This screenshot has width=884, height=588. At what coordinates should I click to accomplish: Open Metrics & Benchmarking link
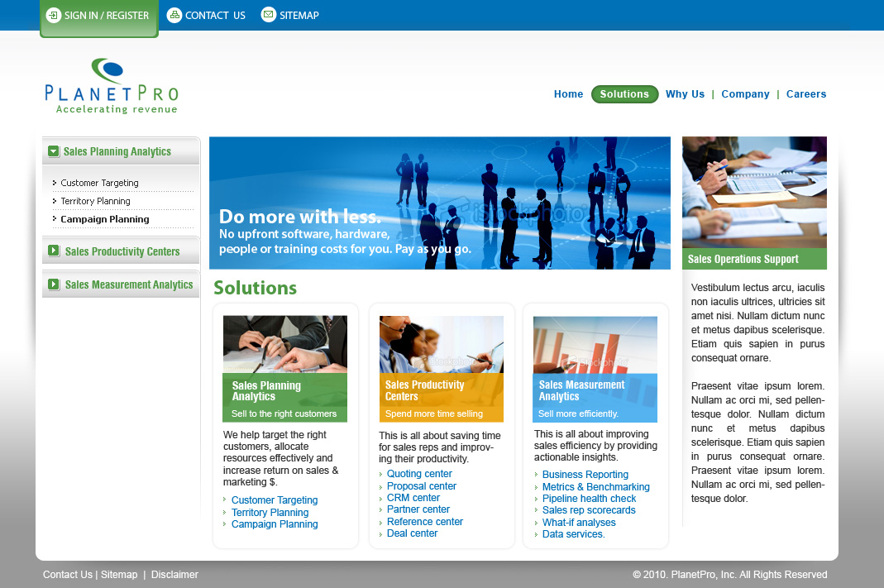[596, 487]
